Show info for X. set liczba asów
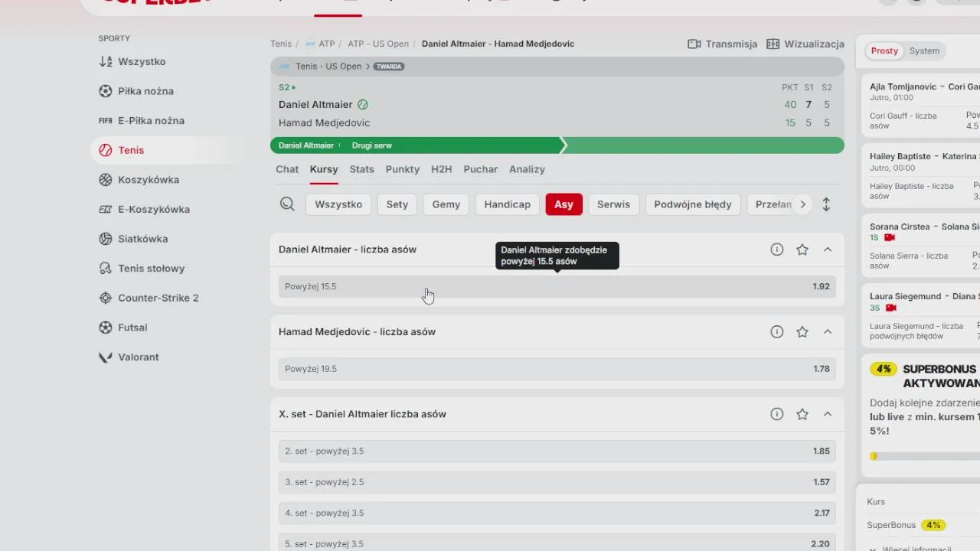980x551 pixels. (x=777, y=414)
